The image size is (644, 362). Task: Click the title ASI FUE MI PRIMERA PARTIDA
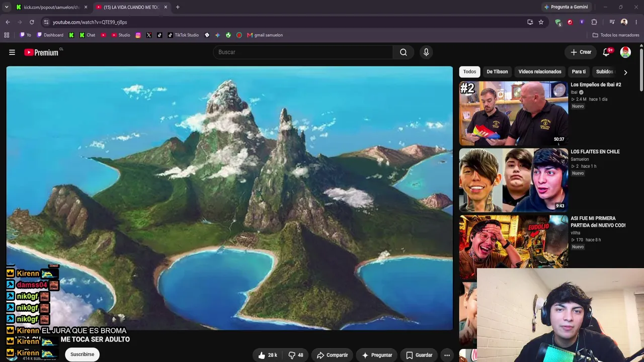pyautogui.click(x=598, y=222)
